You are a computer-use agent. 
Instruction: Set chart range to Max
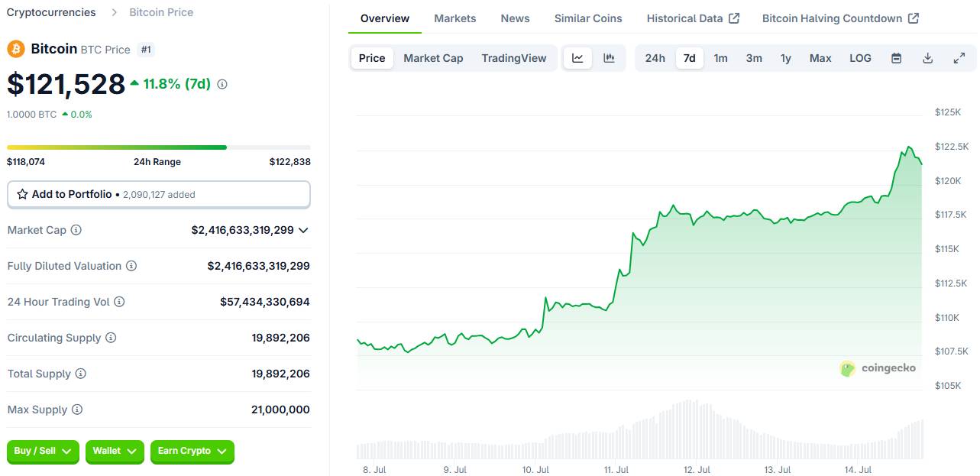point(820,58)
